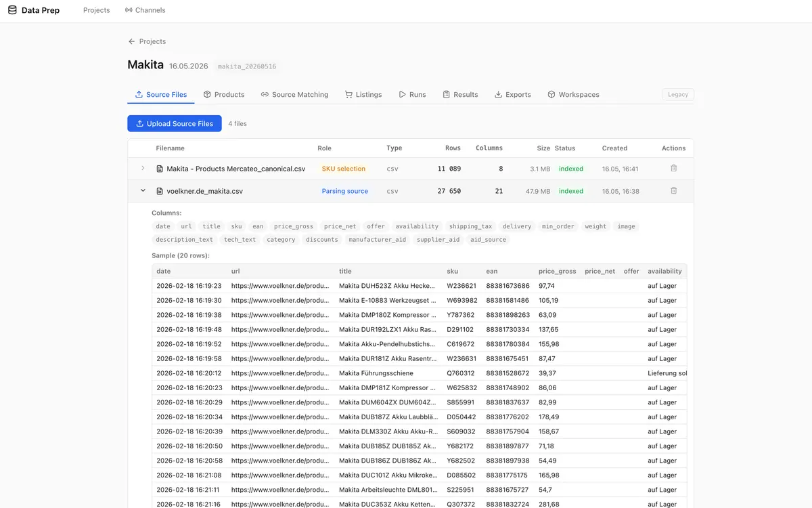Screen dimensions: 812x508
Task: Click the Channels broadcast icon
Action: pyautogui.click(x=129, y=10)
